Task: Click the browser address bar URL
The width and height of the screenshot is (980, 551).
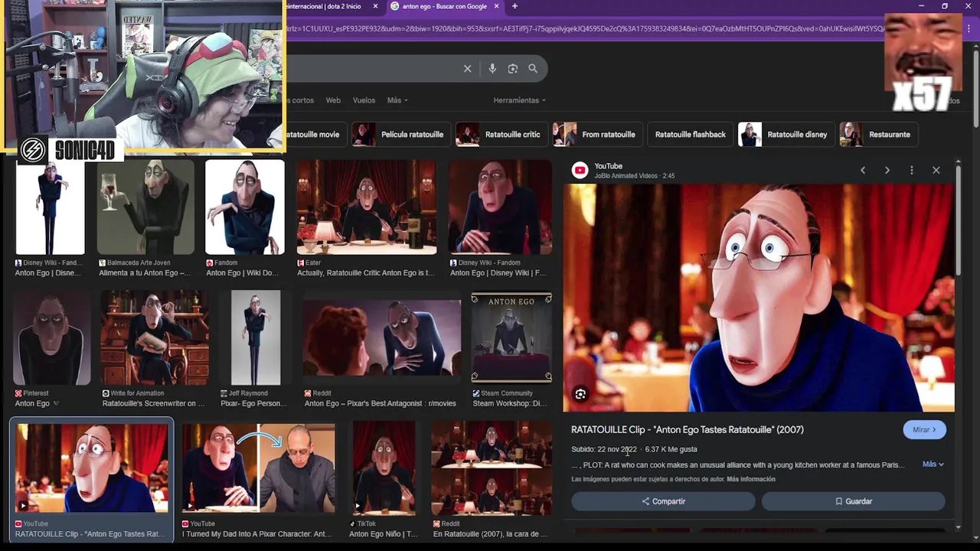Action: (585, 28)
